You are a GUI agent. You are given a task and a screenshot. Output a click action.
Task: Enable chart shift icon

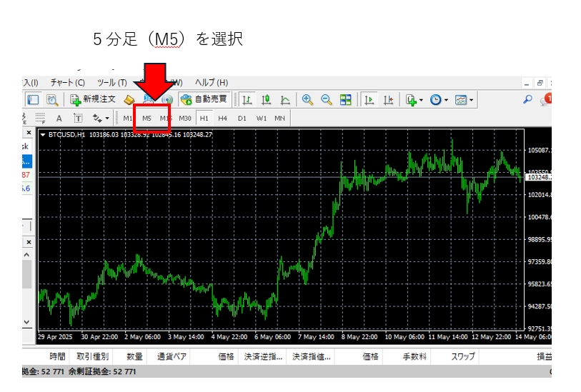click(x=389, y=100)
